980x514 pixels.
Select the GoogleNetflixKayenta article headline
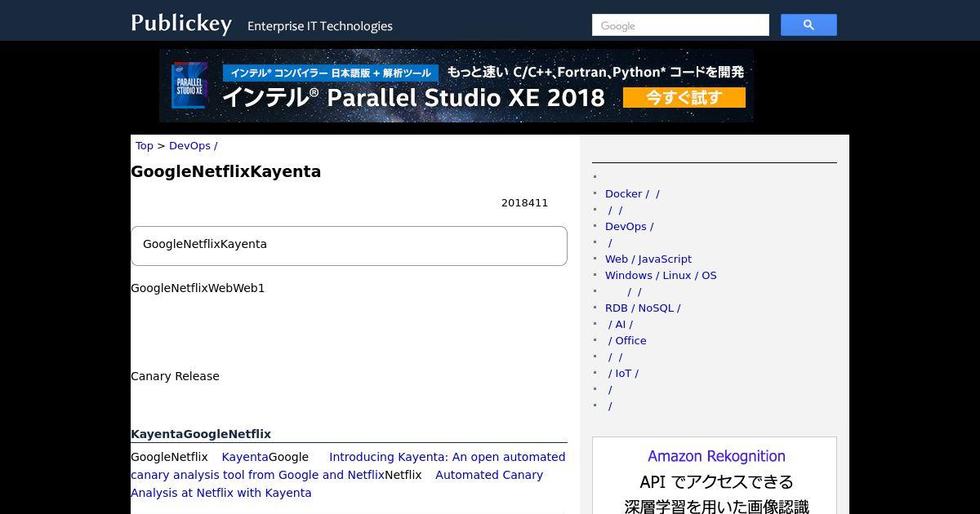point(226,171)
